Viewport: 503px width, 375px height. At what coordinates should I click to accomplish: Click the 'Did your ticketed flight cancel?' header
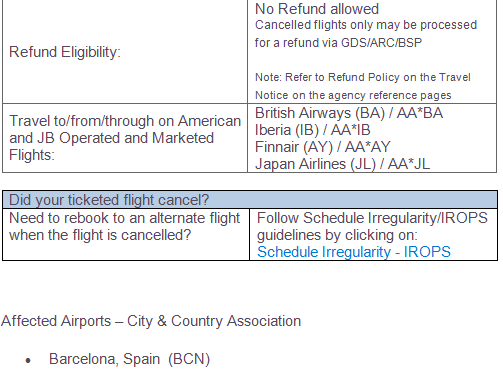[250, 200]
